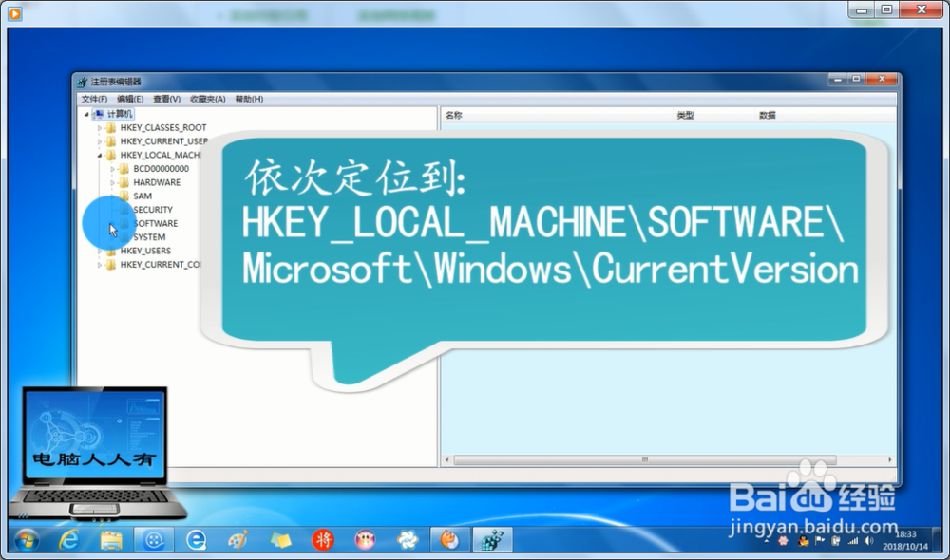Open the 文件(F) menu
This screenshot has height=560, width=950.
(94, 99)
